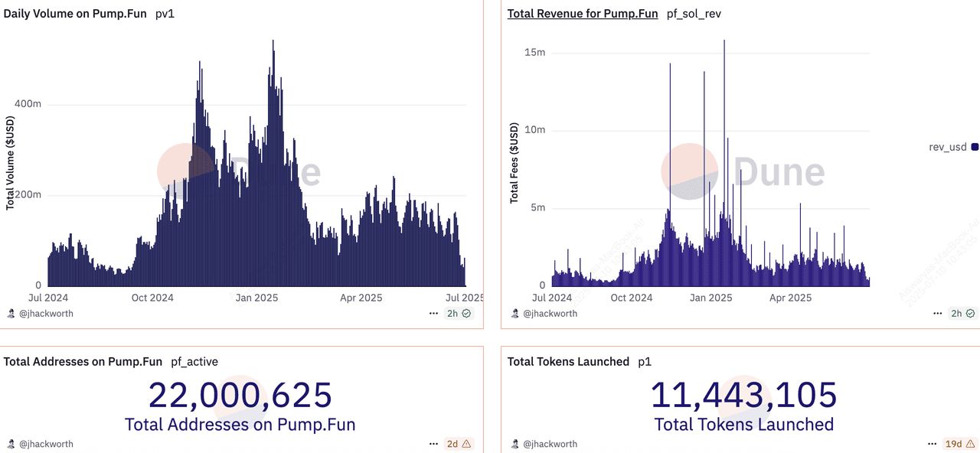Click the Total Tokens Launched counter caption
The height and width of the screenshot is (453, 980).
click(744, 424)
